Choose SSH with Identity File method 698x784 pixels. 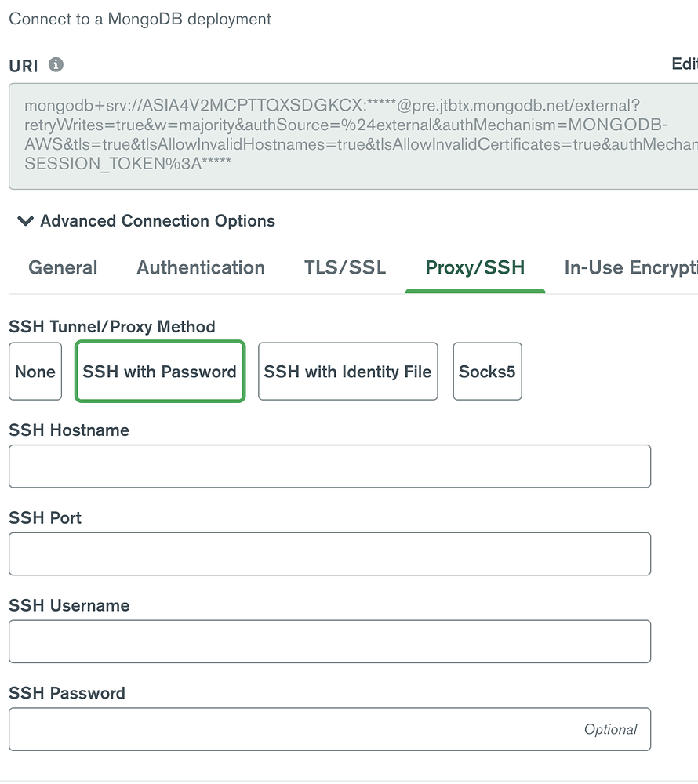coord(347,372)
